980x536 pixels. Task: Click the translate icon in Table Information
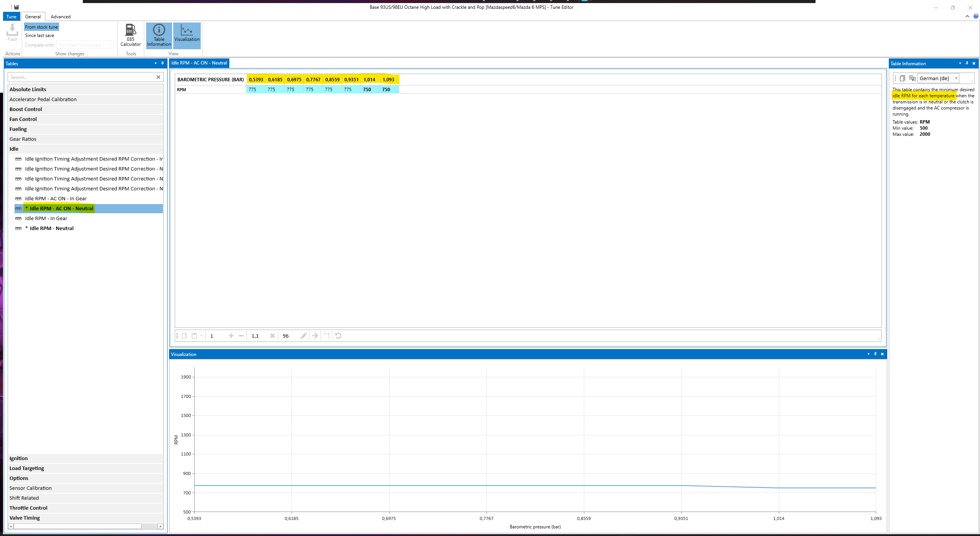[x=912, y=78]
